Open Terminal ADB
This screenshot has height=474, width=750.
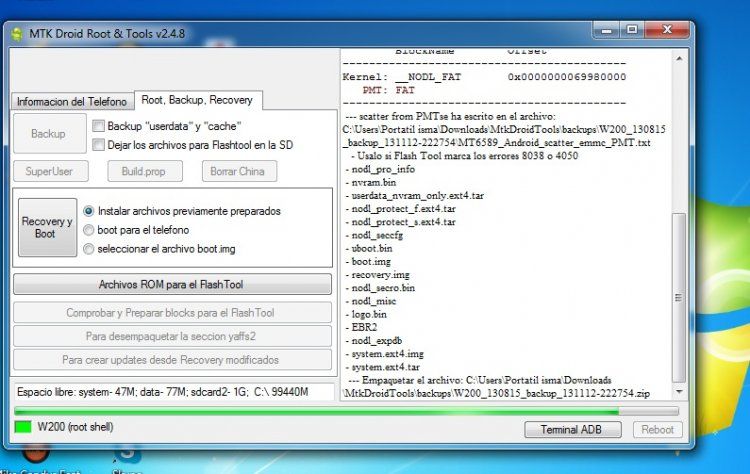point(573,430)
